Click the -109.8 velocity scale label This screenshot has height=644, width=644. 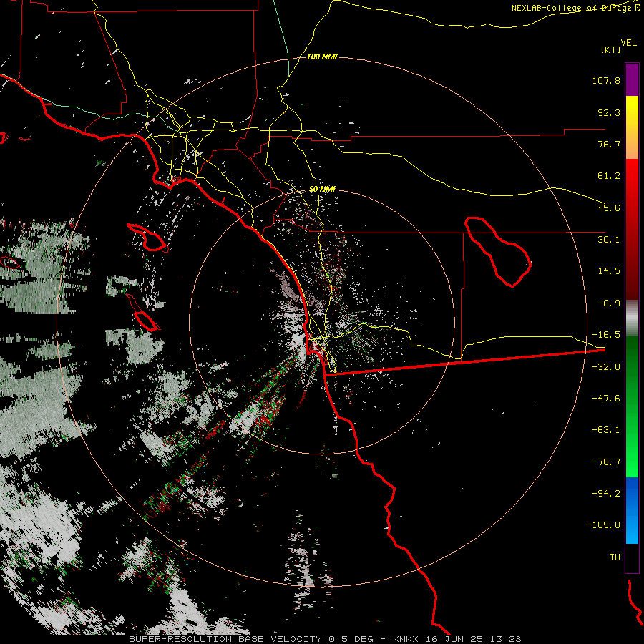(x=604, y=525)
